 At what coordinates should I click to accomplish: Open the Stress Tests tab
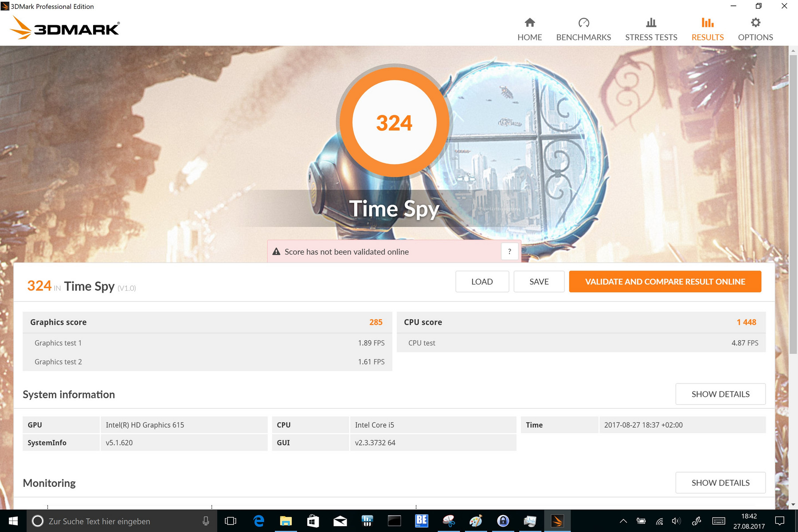[x=651, y=30]
